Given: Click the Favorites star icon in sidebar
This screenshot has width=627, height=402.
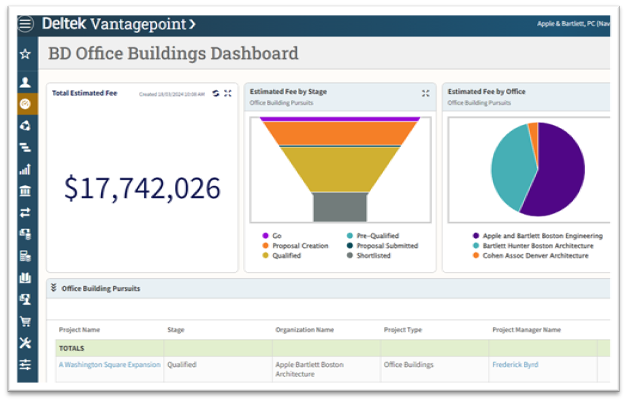Looking at the screenshot, I should pyautogui.click(x=25, y=54).
